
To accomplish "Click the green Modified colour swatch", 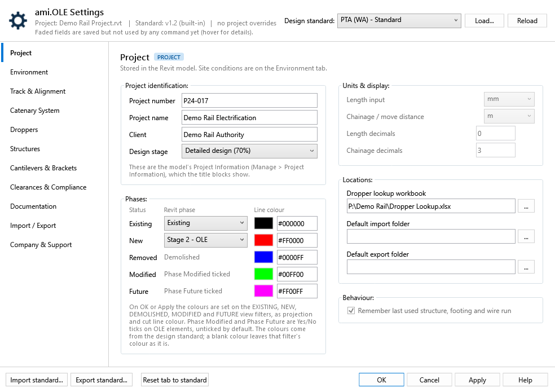I will click(264, 275).
